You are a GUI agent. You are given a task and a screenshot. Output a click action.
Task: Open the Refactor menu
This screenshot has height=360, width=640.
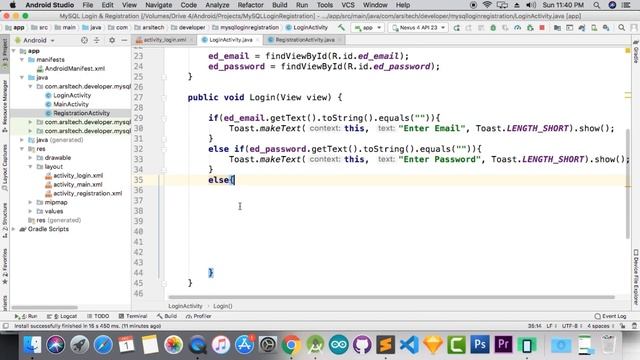(x=250, y=5)
